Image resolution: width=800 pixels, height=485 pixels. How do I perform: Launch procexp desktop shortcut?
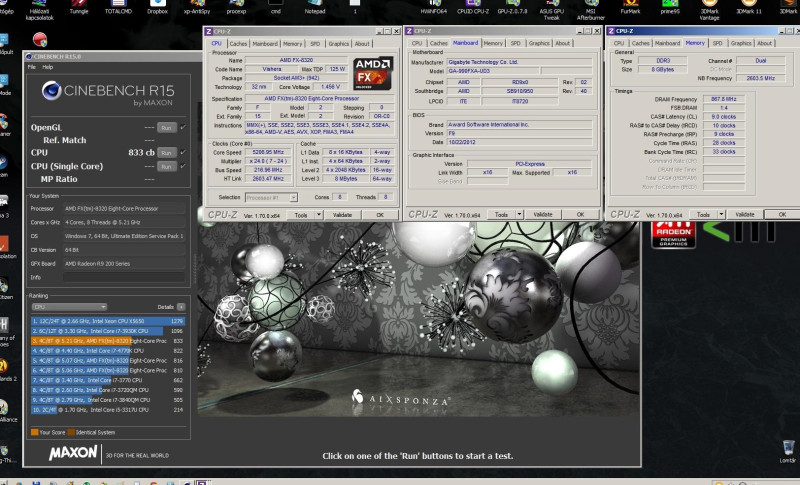coord(236,7)
